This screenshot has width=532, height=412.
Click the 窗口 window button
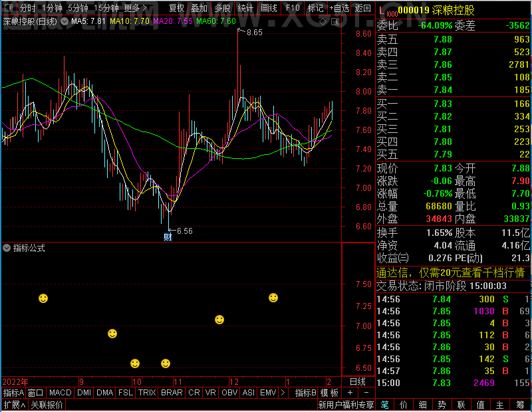pyautogui.click(x=36, y=393)
